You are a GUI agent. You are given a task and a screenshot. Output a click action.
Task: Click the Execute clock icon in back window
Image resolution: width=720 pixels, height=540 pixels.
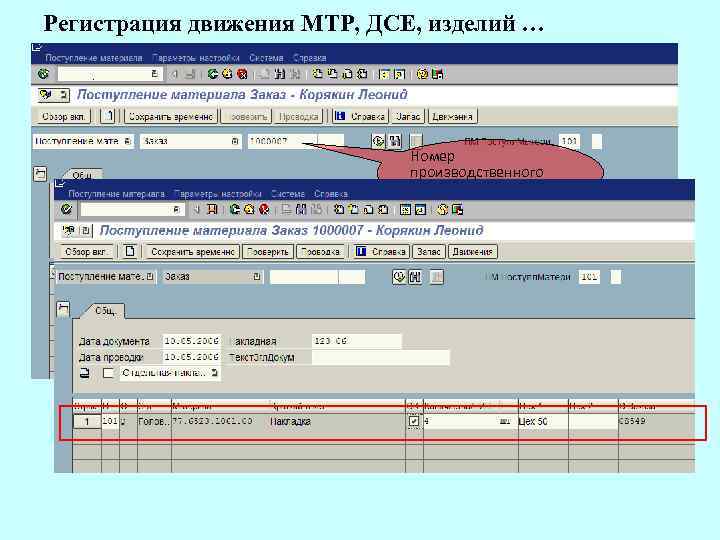378,141
